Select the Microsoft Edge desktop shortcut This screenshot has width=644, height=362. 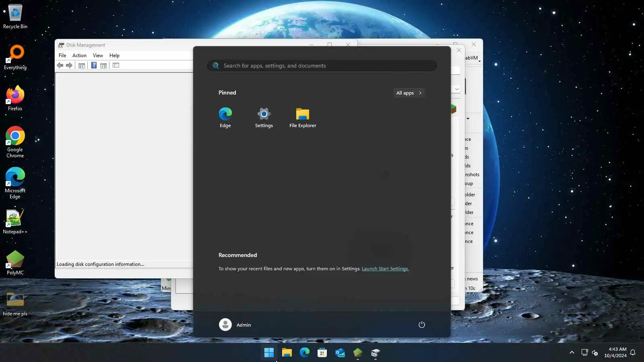[15, 183]
